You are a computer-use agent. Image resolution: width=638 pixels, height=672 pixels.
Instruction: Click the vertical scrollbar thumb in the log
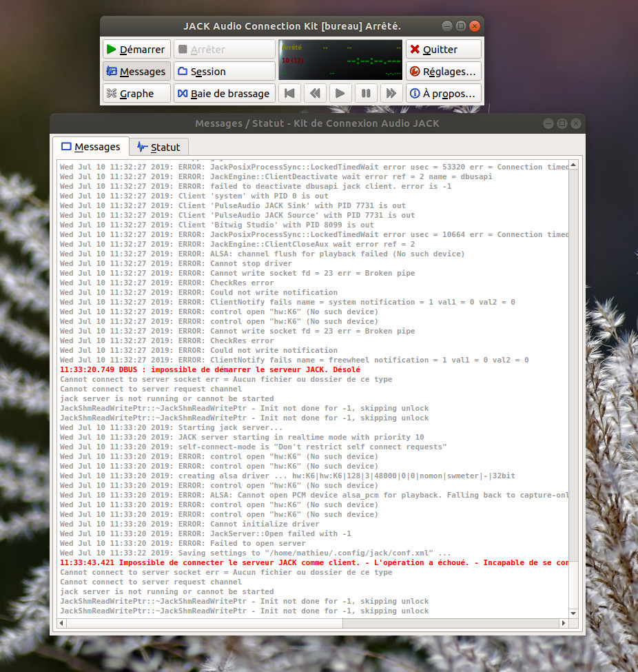tap(573, 584)
